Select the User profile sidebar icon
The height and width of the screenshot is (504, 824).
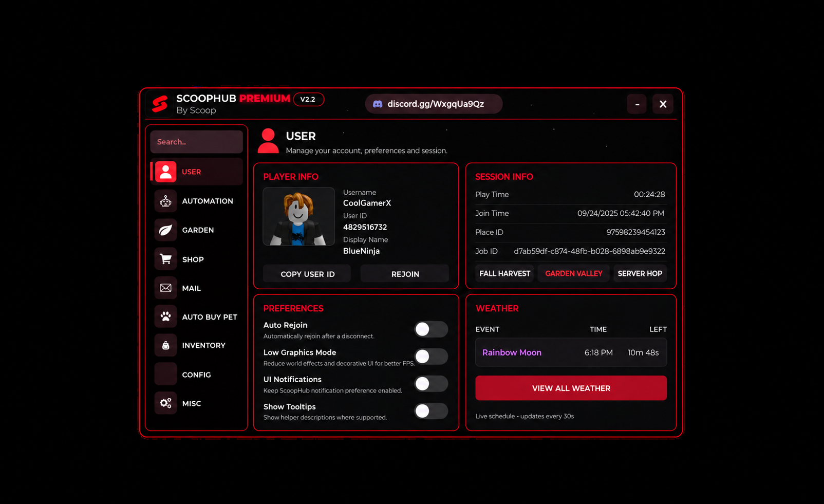tap(165, 172)
